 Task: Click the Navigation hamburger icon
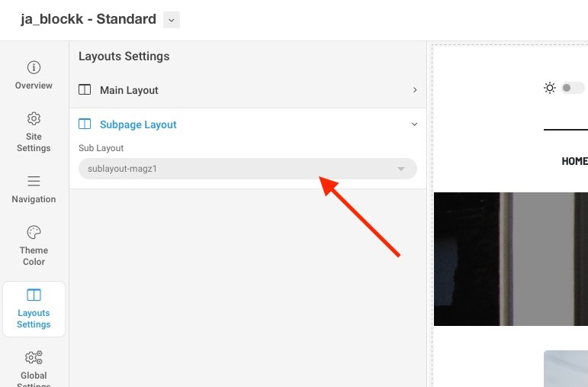tap(34, 181)
